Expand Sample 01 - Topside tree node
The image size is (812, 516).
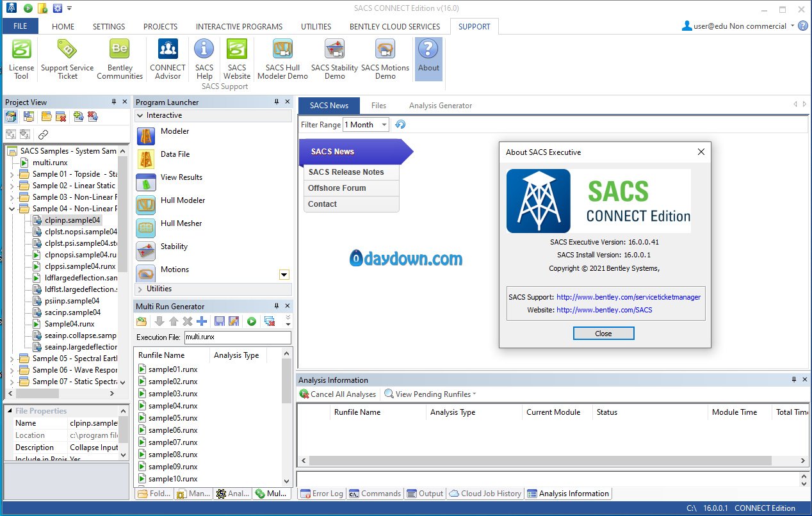(x=12, y=174)
